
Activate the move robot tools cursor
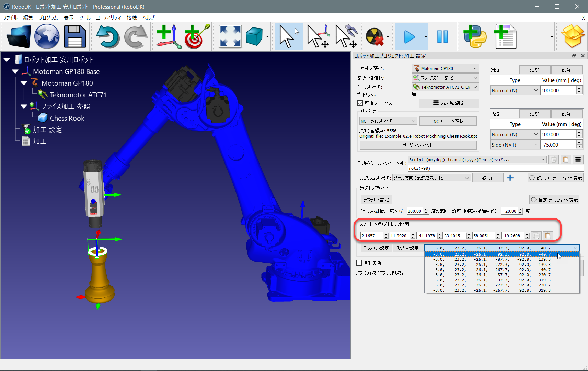click(346, 37)
